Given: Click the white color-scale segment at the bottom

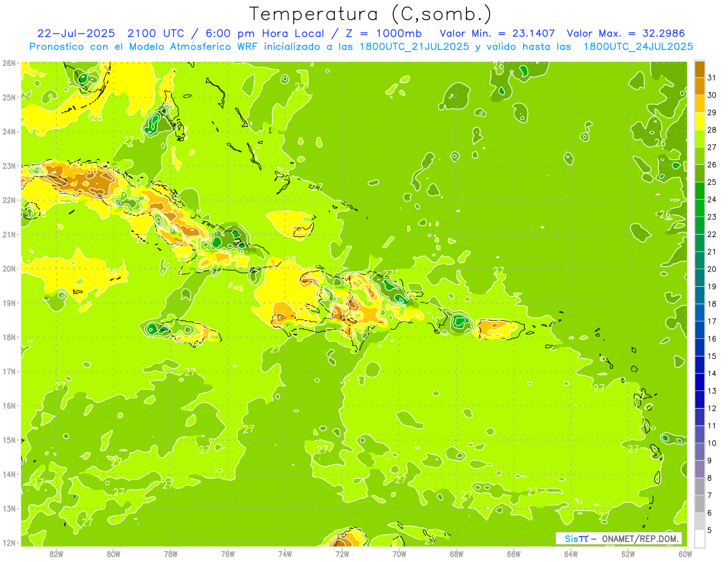Looking at the screenshot, I should coord(699,538).
